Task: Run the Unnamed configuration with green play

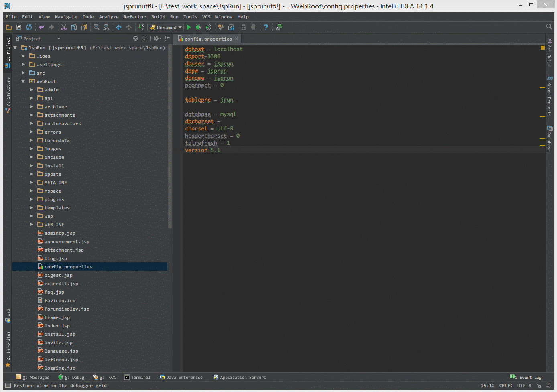Action: coord(189,27)
